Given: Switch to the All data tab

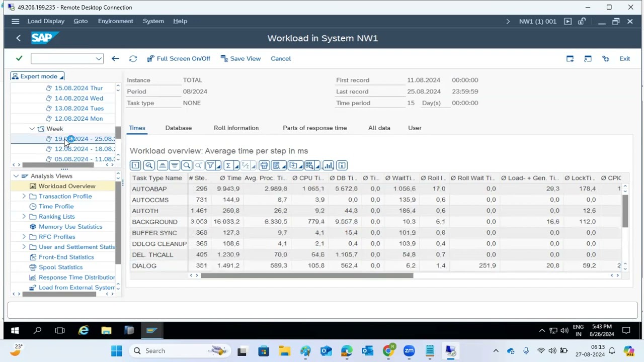Looking at the screenshot, I should 379,128.
